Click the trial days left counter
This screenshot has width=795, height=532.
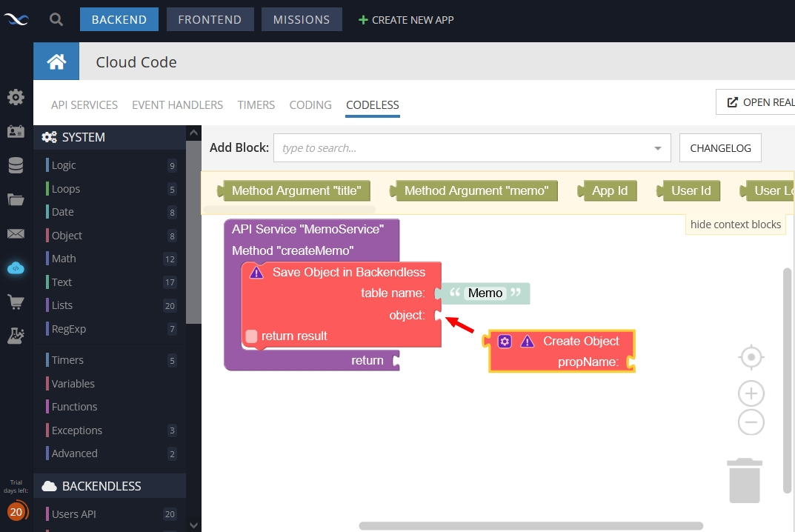pos(16,512)
